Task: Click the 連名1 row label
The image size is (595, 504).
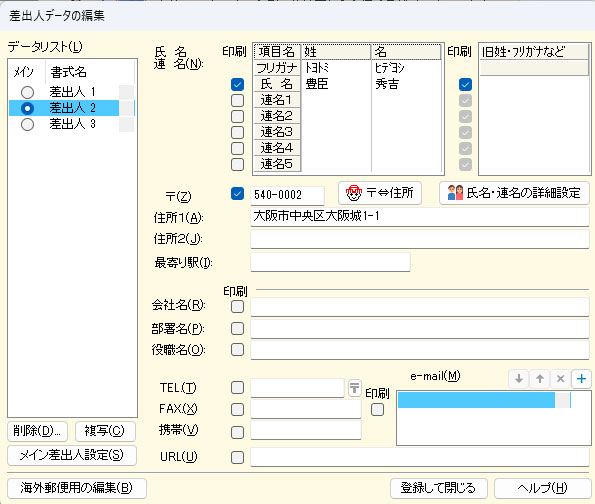Action: point(277,100)
